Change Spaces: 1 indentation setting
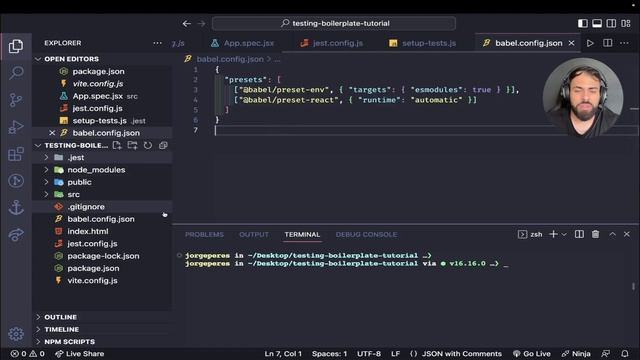This screenshot has height=360, width=640. click(x=329, y=353)
